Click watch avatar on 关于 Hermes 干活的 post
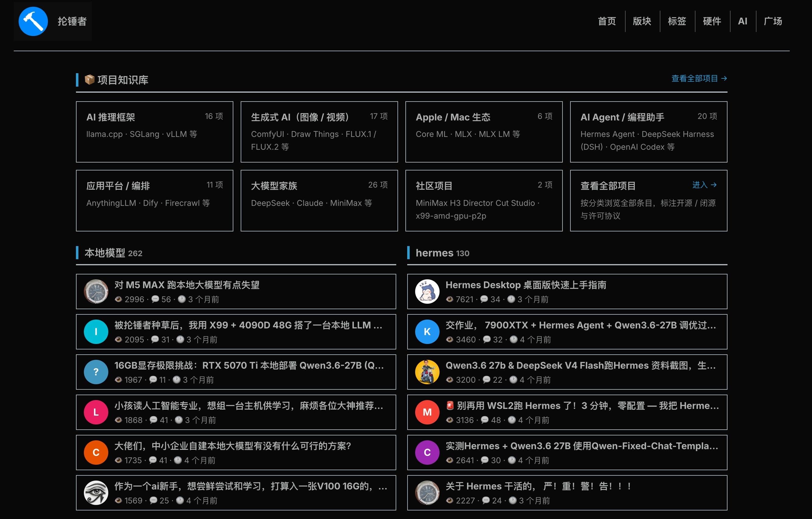 [427, 493]
